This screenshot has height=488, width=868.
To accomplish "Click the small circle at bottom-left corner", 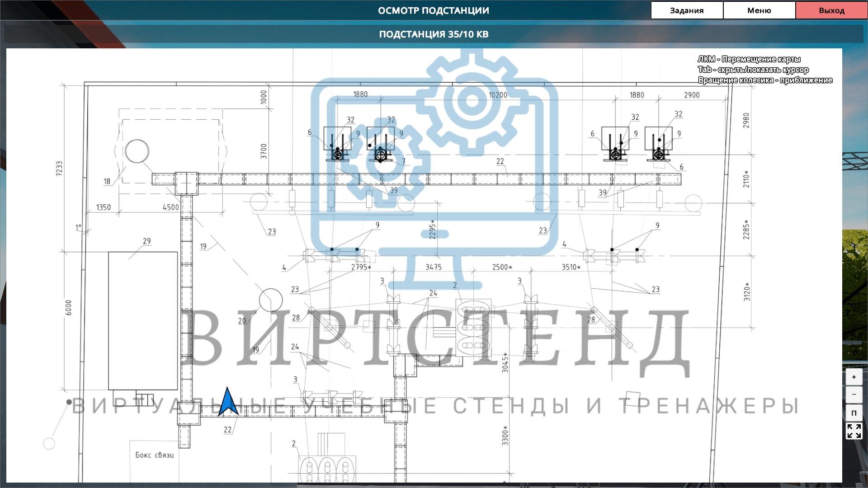I will click(x=49, y=444).
